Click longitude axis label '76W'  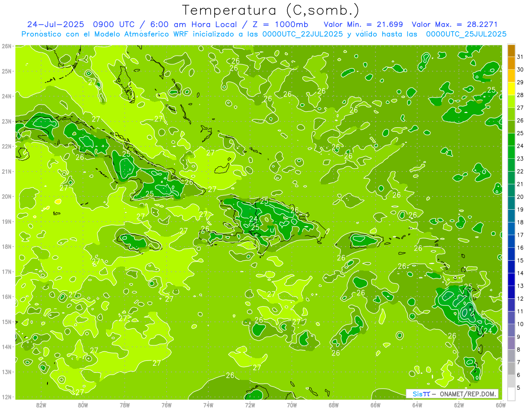click(x=166, y=405)
